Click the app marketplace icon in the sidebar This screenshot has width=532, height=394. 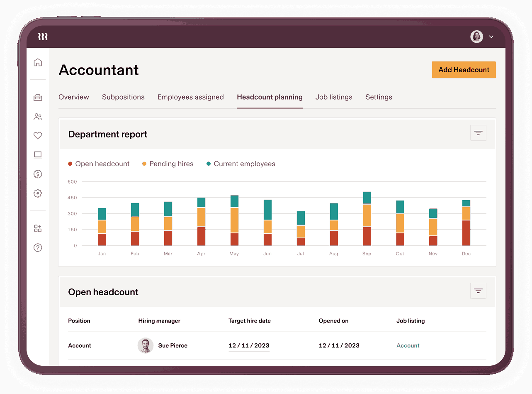38,228
